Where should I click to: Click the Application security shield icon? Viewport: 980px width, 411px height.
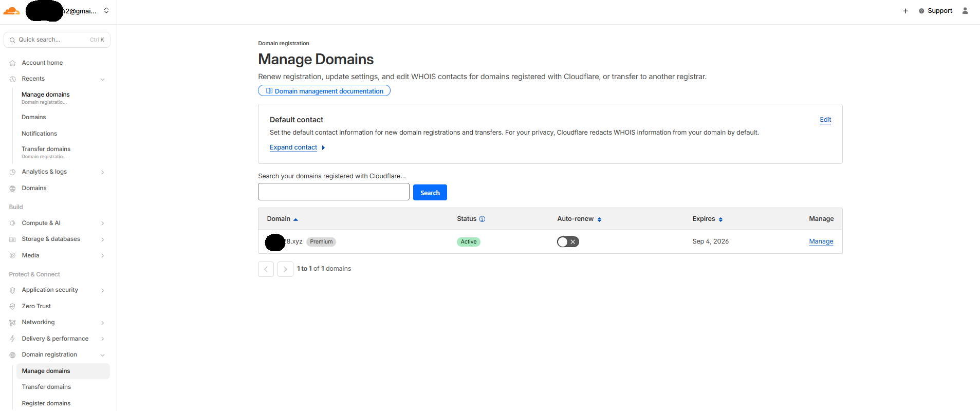point(12,290)
